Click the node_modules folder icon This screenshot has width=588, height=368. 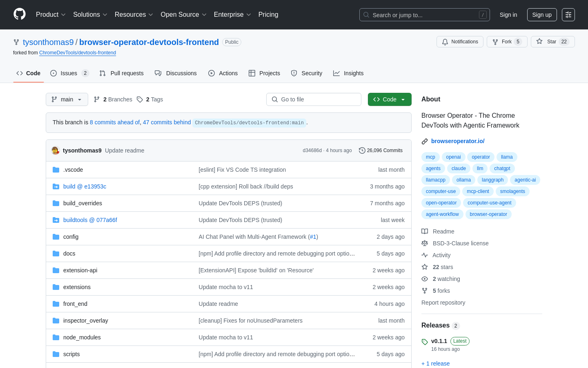pos(56,337)
